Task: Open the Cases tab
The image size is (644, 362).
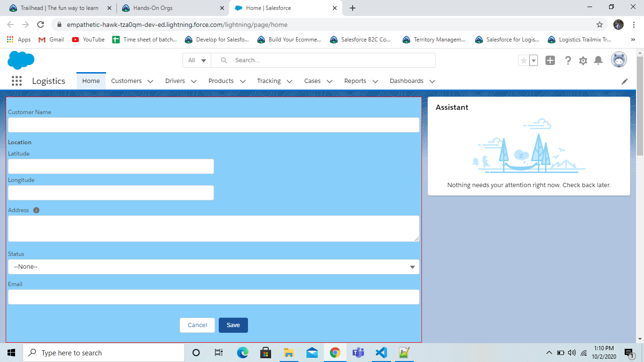Action: click(x=313, y=81)
